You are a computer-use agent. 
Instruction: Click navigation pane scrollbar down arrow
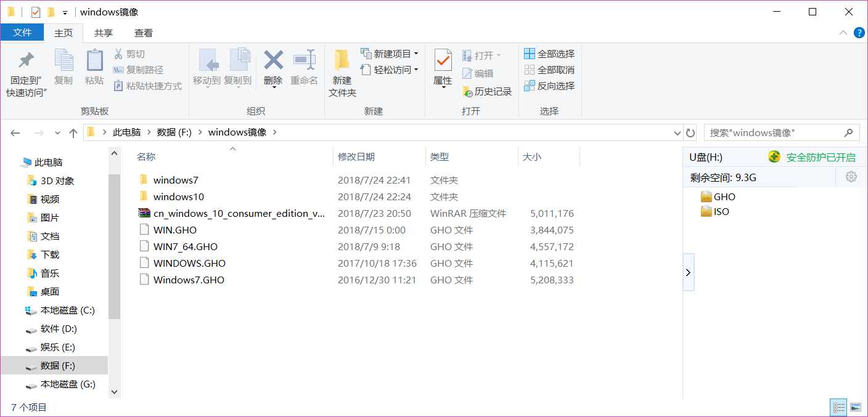114,392
